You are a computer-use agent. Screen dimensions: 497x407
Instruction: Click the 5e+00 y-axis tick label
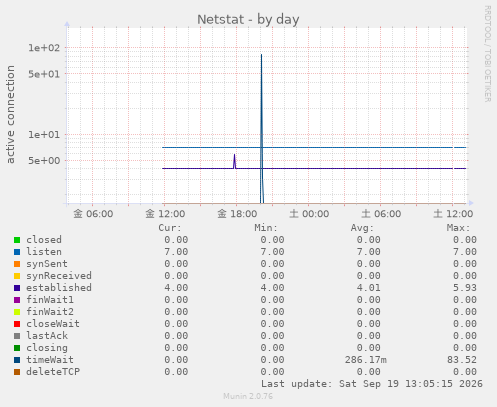44,161
